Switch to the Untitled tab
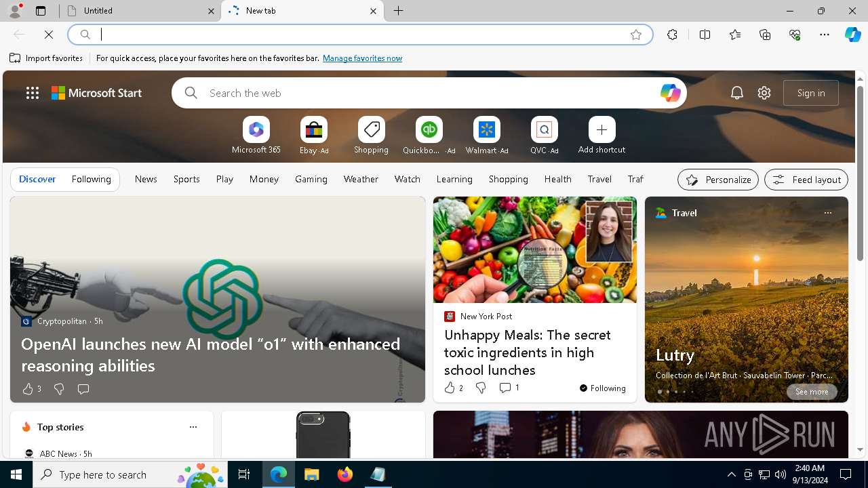 click(x=140, y=11)
